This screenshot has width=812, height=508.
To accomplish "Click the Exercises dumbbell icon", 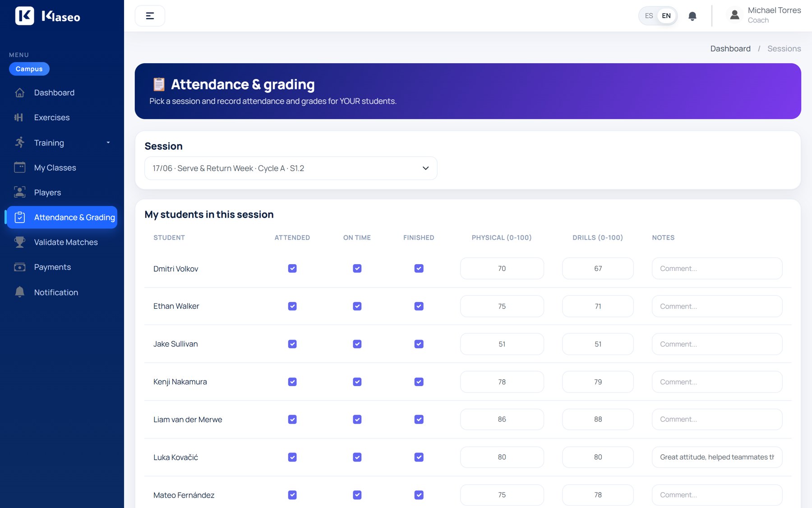I will (19, 117).
